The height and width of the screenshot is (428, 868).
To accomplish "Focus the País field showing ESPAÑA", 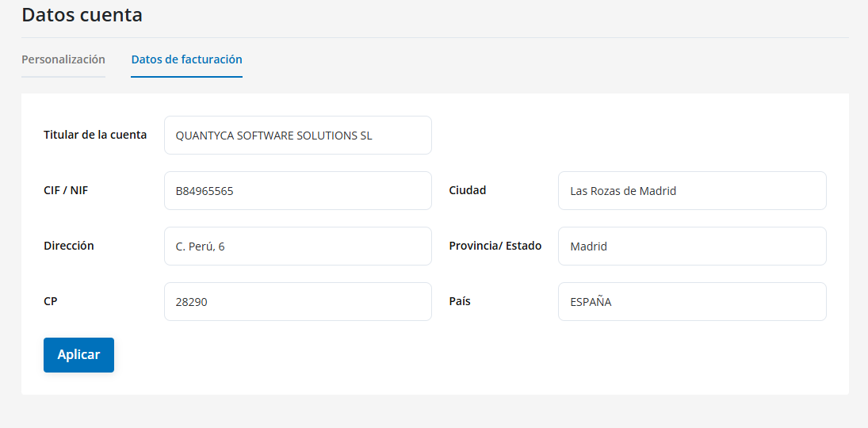I will 692,302.
